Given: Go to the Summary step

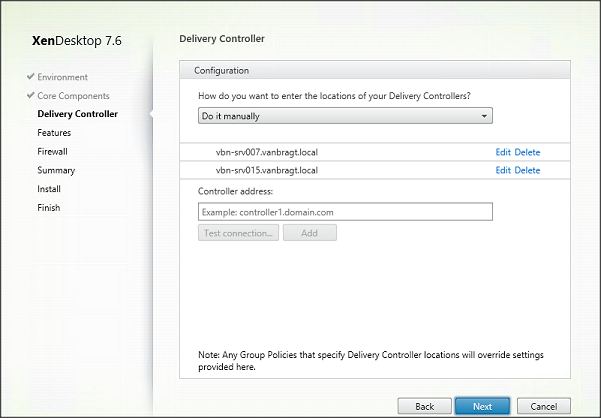Looking at the screenshot, I should coord(56,171).
